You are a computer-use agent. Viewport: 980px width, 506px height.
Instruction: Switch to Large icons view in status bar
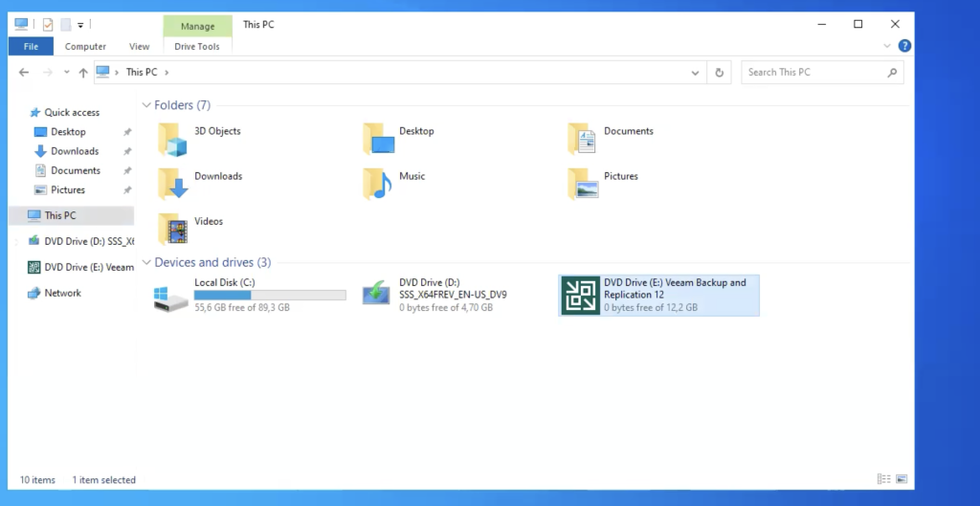click(x=902, y=479)
